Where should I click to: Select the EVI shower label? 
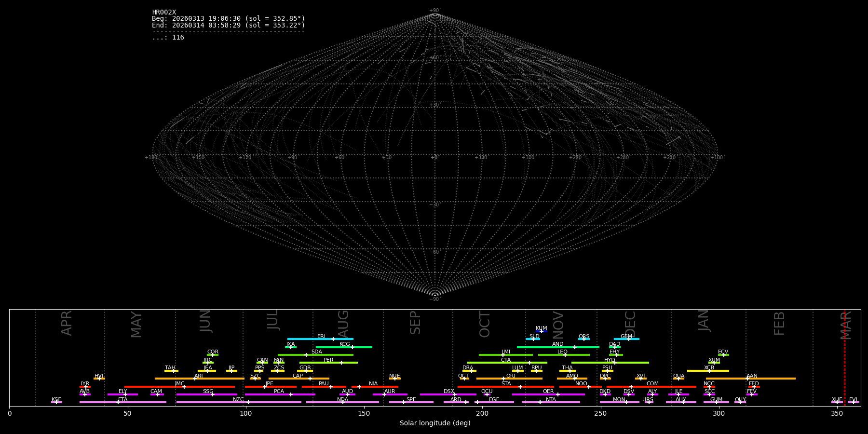click(x=853, y=400)
